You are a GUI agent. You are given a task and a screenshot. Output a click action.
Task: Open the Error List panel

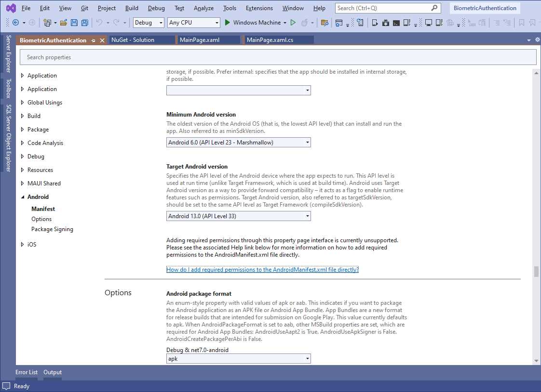coord(27,372)
